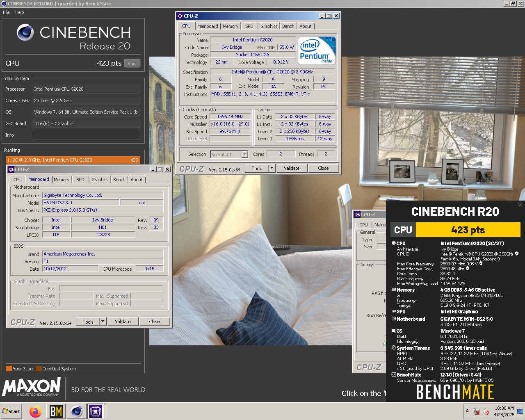Click the GFX Board Intel(R) HD Graphics field
This screenshot has height=420, width=525.
pos(86,123)
